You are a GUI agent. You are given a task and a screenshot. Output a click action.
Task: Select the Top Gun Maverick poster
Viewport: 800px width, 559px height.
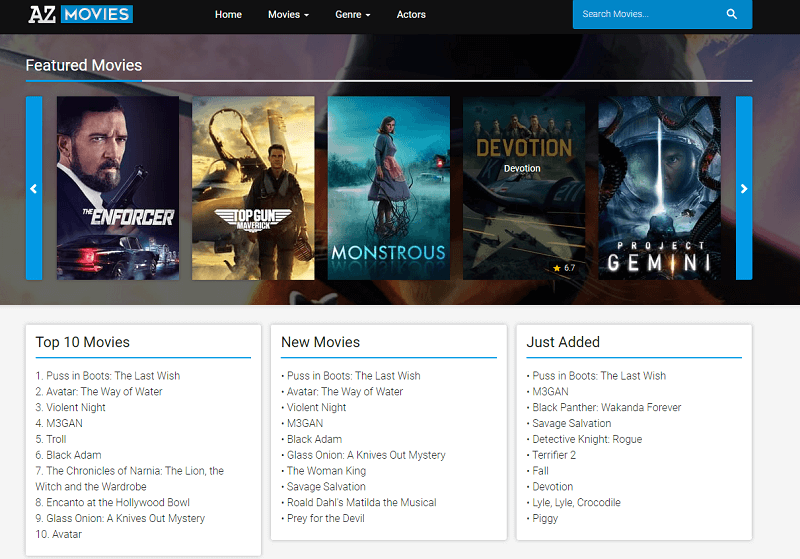point(253,188)
